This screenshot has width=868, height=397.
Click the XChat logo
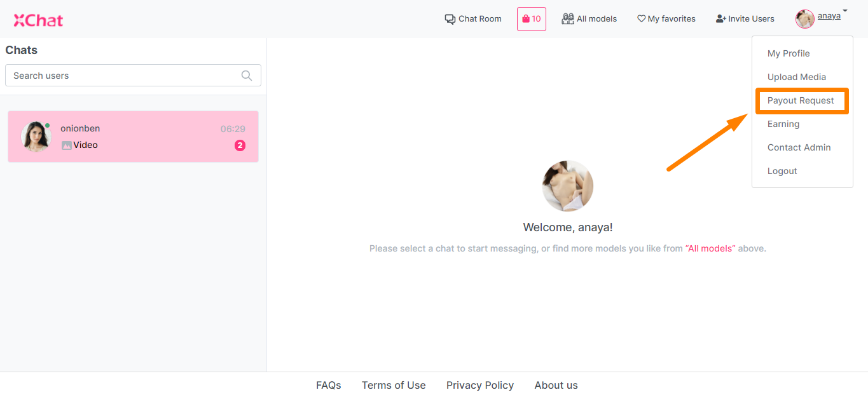tap(38, 20)
